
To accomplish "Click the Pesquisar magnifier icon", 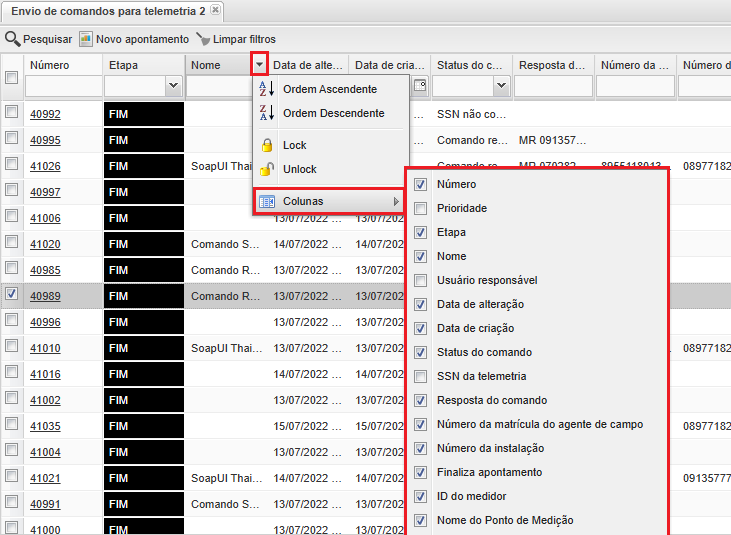I will (13, 39).
